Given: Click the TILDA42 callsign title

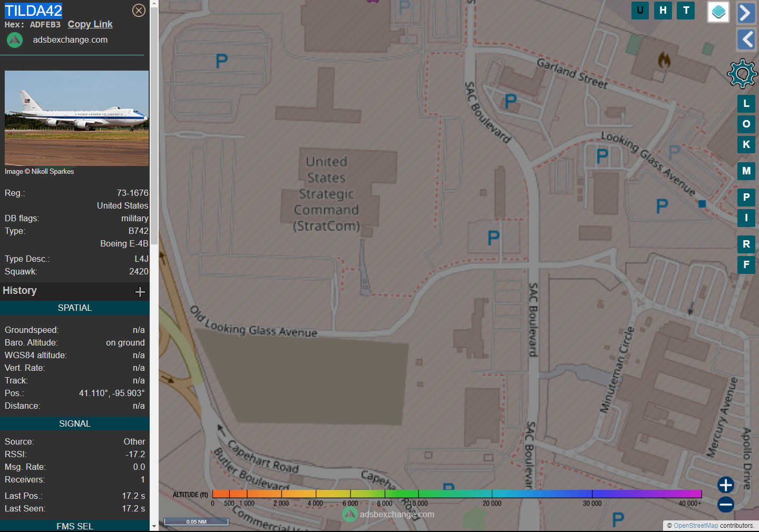Looking at the screenshot, I should 34,11.
